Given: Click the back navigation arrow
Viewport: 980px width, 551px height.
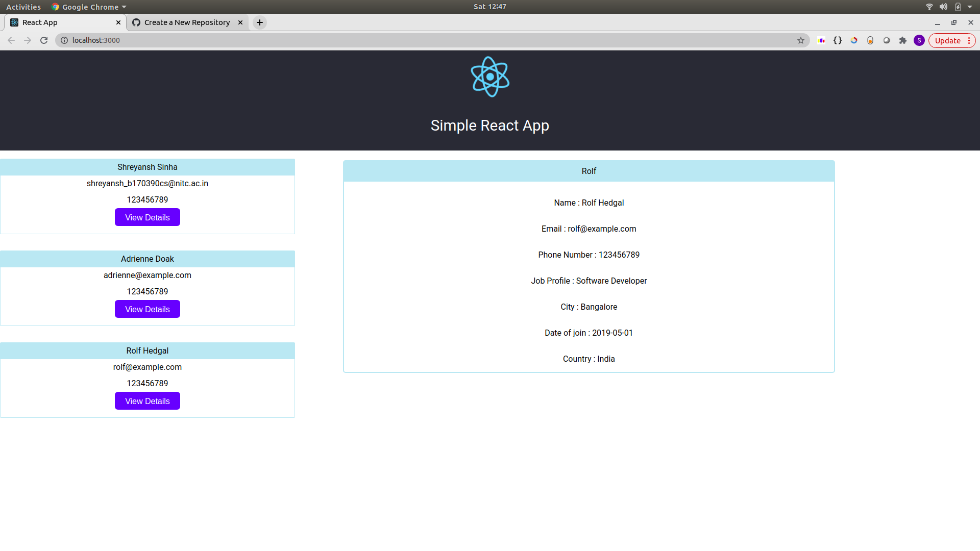Looking at the screenshot, I should point(11,40).
